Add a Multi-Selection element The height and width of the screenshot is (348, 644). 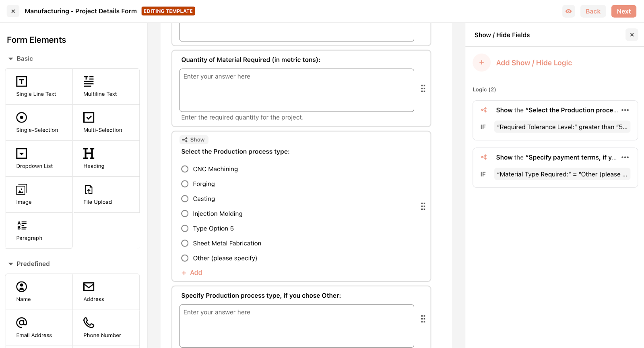(106, 122)
